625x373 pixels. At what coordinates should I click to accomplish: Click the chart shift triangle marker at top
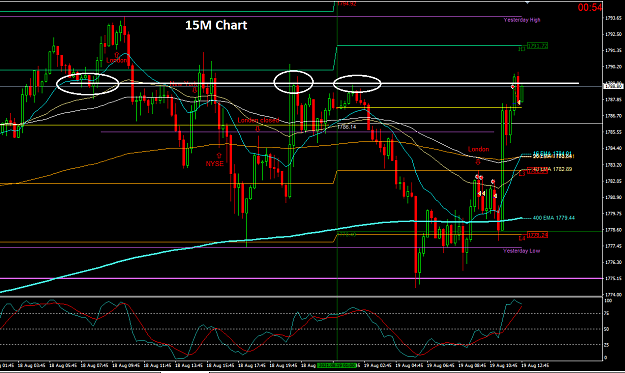[527, 2]
